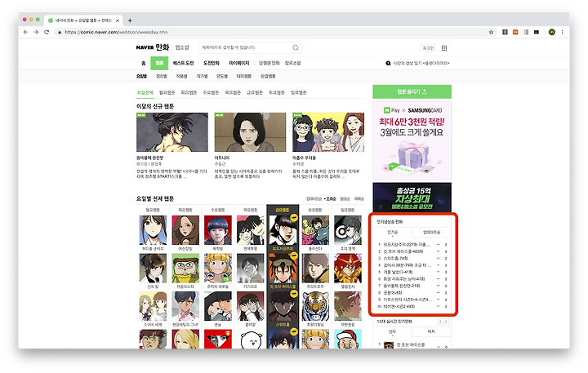Sort webtoons by 별점순
The width and height of the screenshot is (588, 373).
pyautogui.click(x=345, y=198)
